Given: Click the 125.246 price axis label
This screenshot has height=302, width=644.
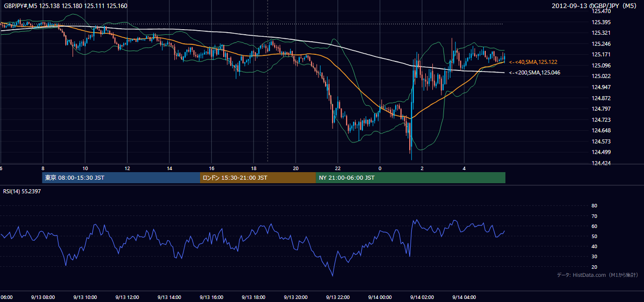Looking at the screenshot, I should pos(602,44).
